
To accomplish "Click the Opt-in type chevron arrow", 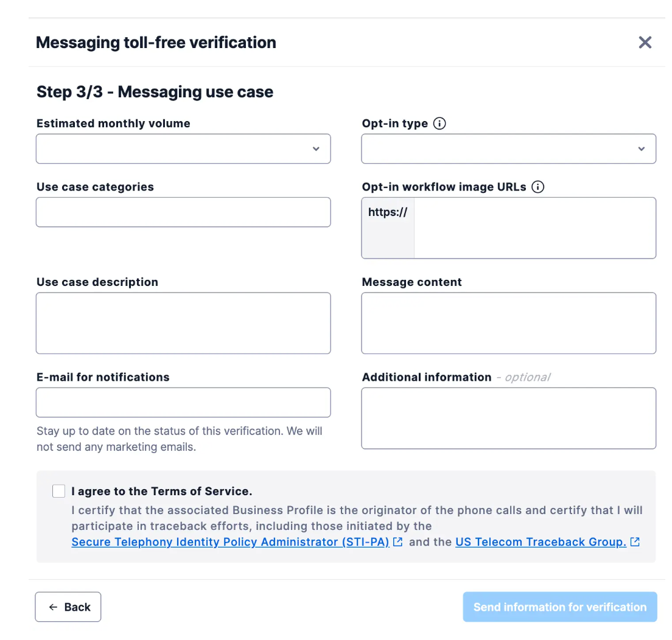I will click(642, 148).
